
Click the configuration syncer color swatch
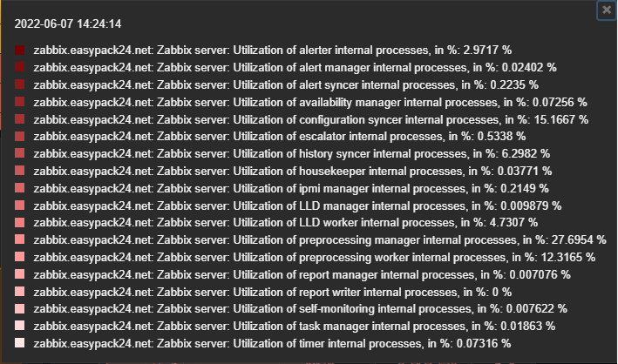[21, 119]
